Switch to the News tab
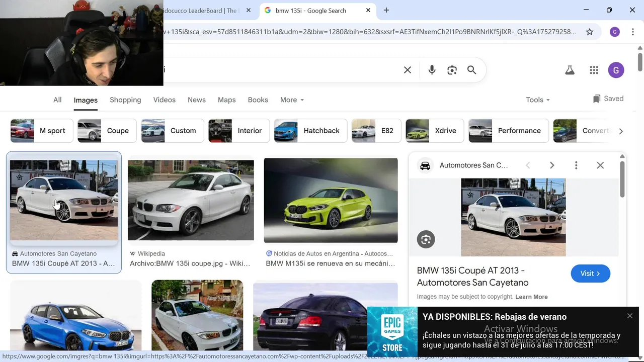 (197, 100)
